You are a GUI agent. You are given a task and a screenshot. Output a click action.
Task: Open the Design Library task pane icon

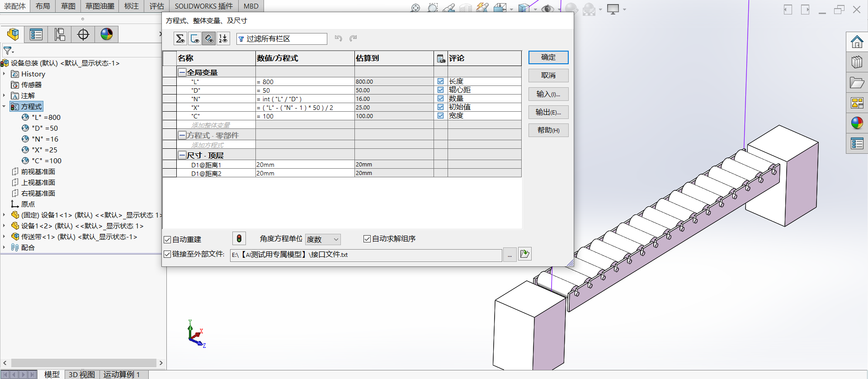[857, 62]
